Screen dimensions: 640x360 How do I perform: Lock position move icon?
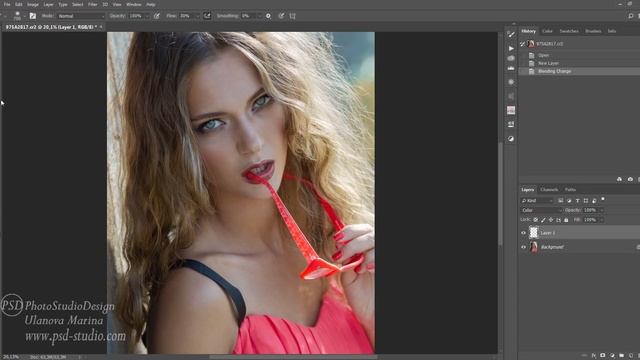pos(551,220)
